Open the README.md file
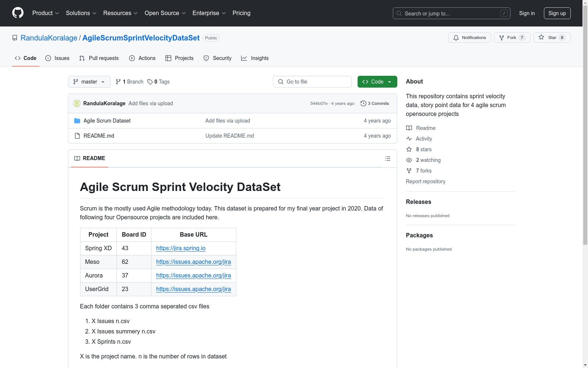This screenshot has width=588, height=368. point(99,136)
